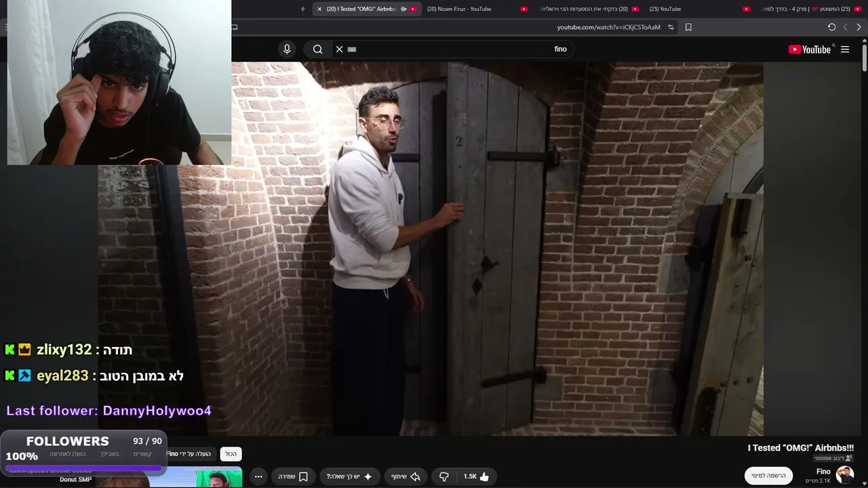Reload the page
Screen dimensions: 868x488
click(x=831, y=27)
